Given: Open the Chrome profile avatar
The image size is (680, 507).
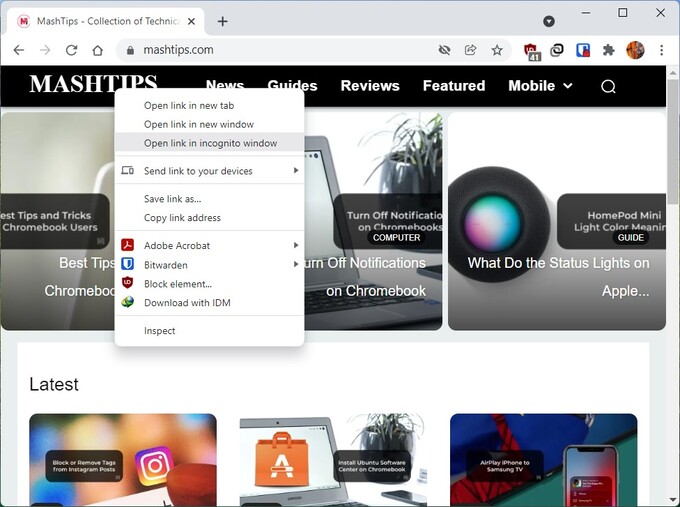Looking at the screenshot, I should tap(635, 50).
